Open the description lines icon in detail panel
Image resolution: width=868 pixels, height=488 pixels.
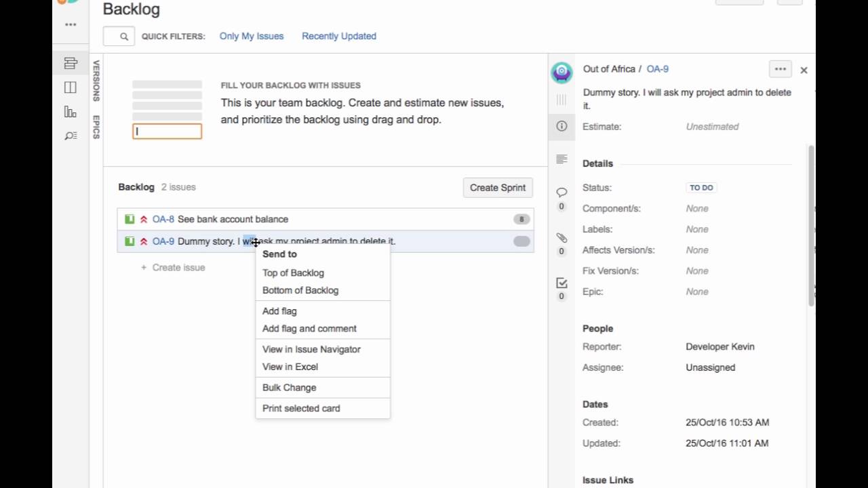561,159
